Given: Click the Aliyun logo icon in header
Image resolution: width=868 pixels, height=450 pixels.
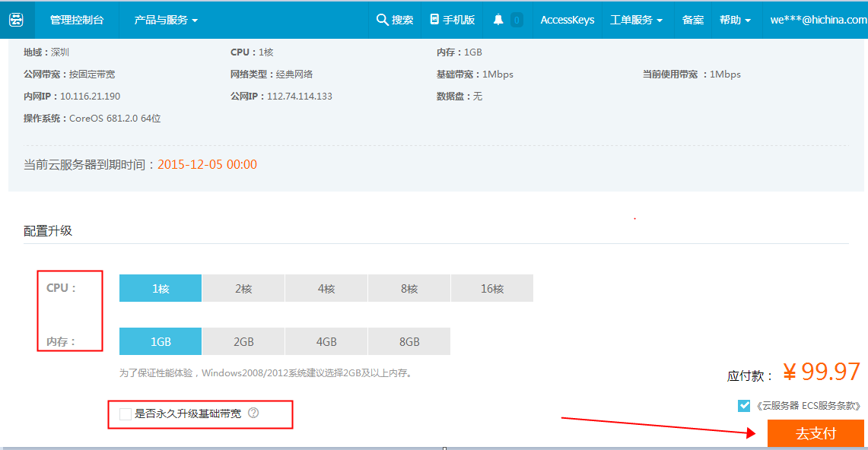Looking at the screenshot, I should tap(17, 20).
